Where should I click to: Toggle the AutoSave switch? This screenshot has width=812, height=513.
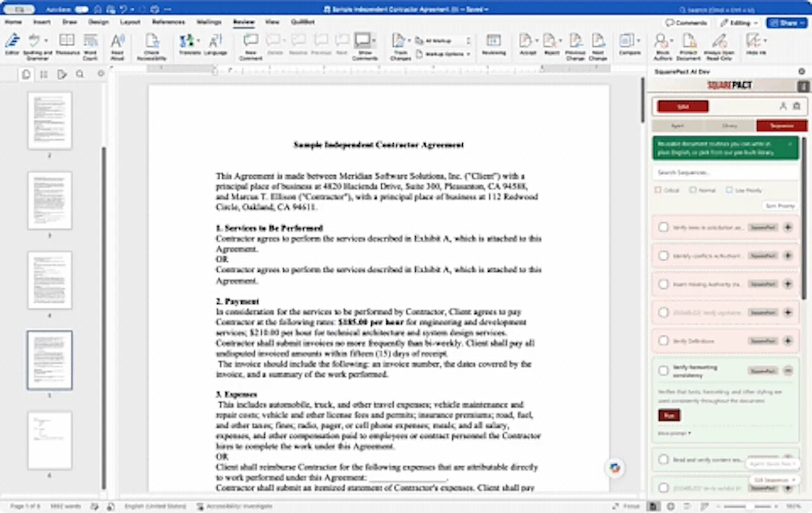pos(81,9)
